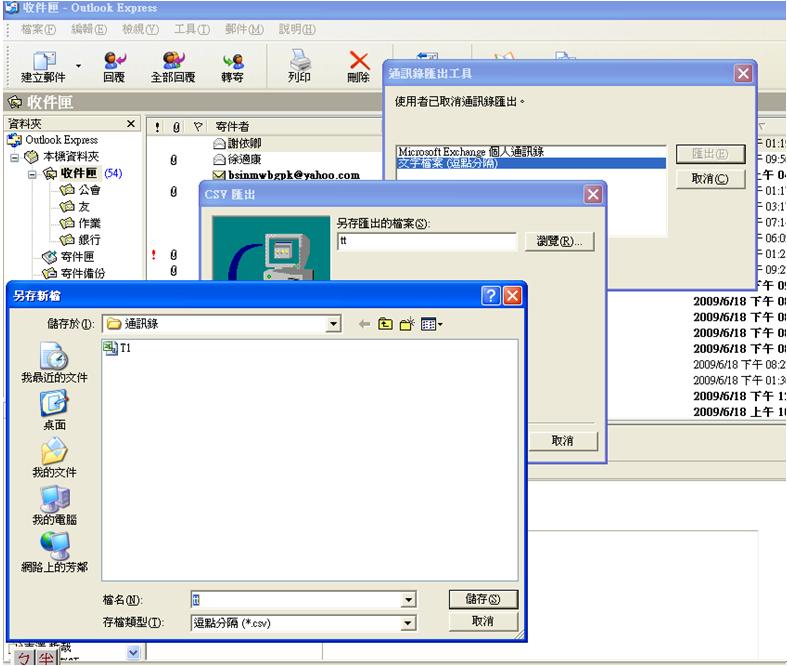The width and height of the screenshot is (787, 666).
Task: Click the back arrow in 另存新檔
Action: point(364,324)
